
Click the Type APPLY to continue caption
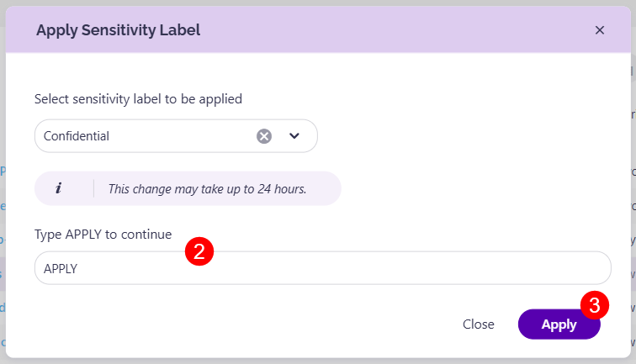[103, 234]
